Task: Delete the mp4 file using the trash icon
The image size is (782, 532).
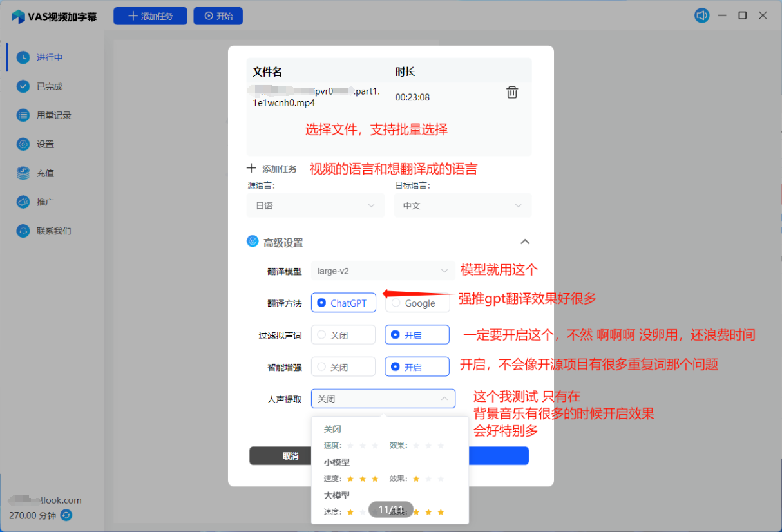Action: point(511,92)
